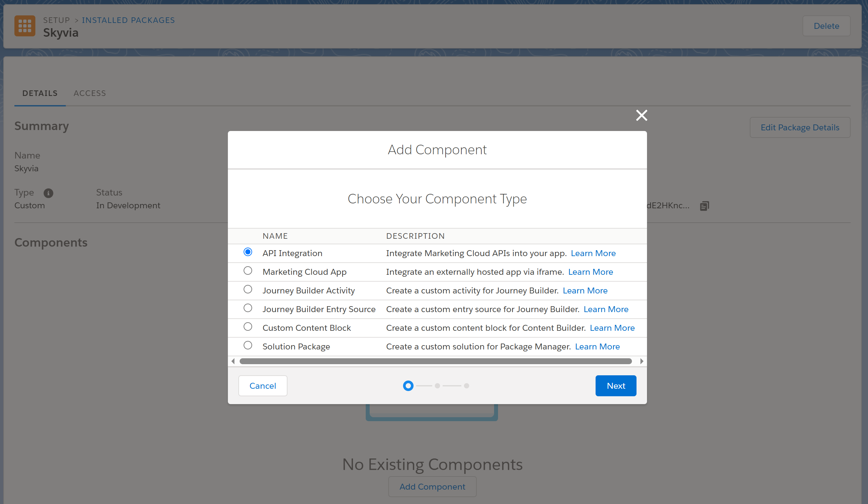Close the Add Component dialog with X
The width and height of the screenshot is (868, 504).
pyautogui.click(x=641, y=115)
